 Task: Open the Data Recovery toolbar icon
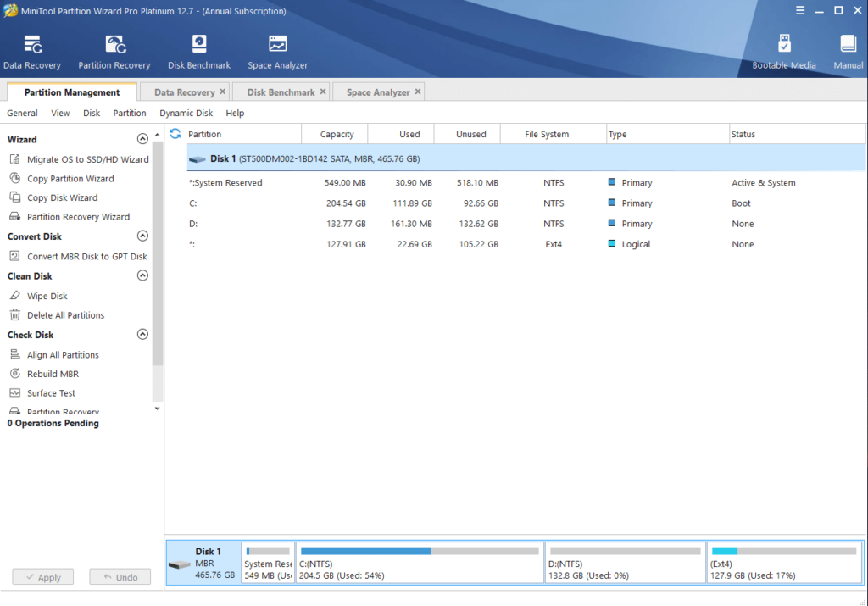point(33,45)
